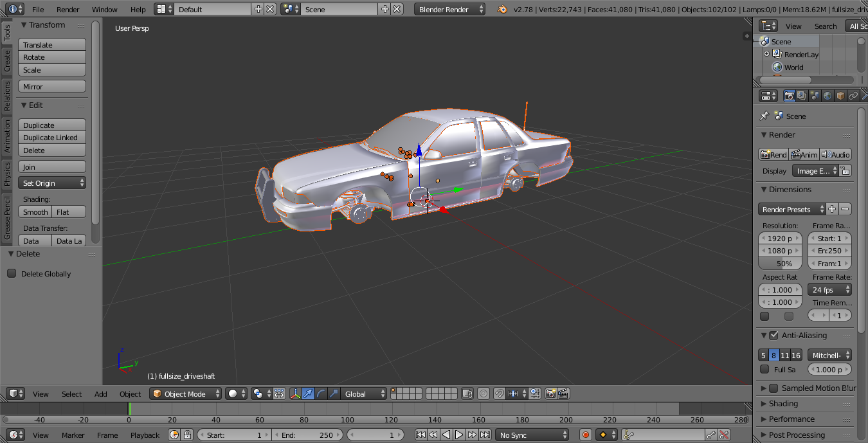The width and height of the screenshot is (868, 443).
Task: Click the Duplicate Linked button
Action: [x=52, y=138]
